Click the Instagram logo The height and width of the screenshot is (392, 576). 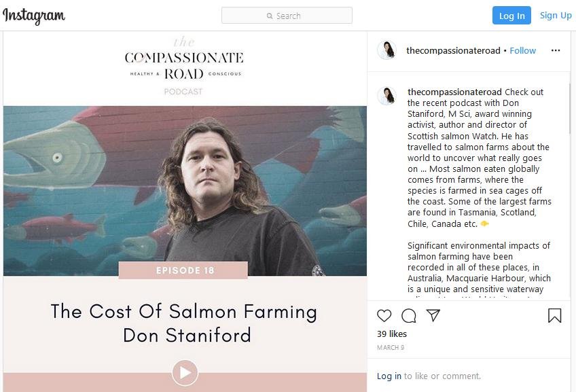click(34, 16)
